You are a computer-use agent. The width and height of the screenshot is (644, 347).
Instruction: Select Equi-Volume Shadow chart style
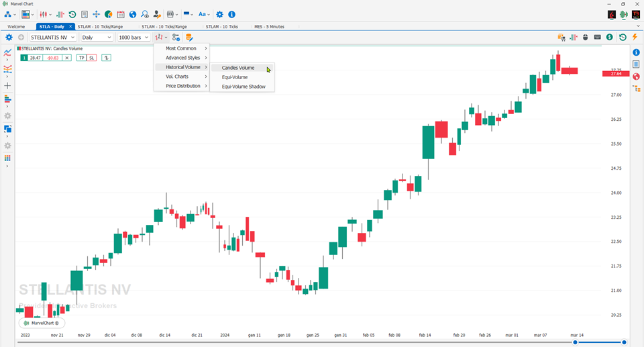point(242,87)
